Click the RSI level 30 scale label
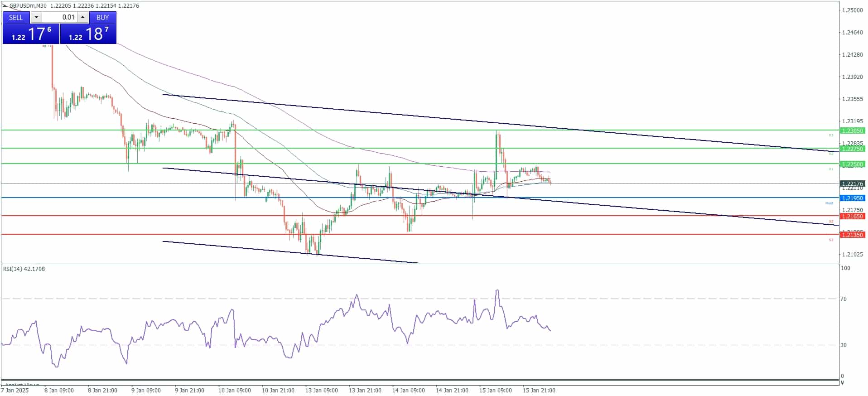 tap(844, 345)
